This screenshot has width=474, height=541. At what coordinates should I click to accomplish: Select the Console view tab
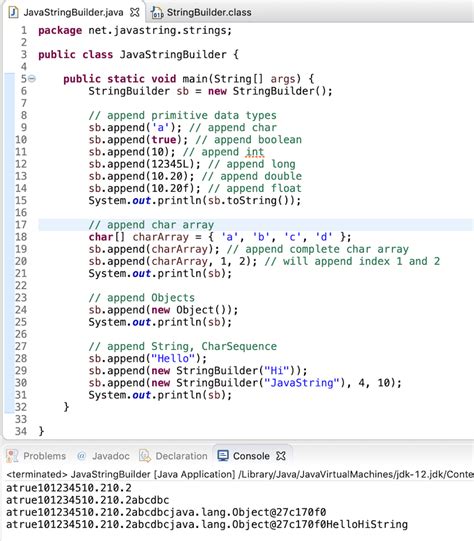coord(251,456)
